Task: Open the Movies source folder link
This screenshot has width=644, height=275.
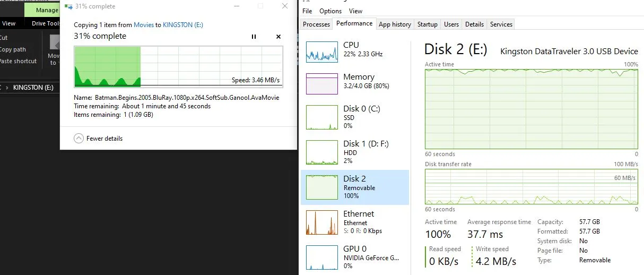Action: 143,25
